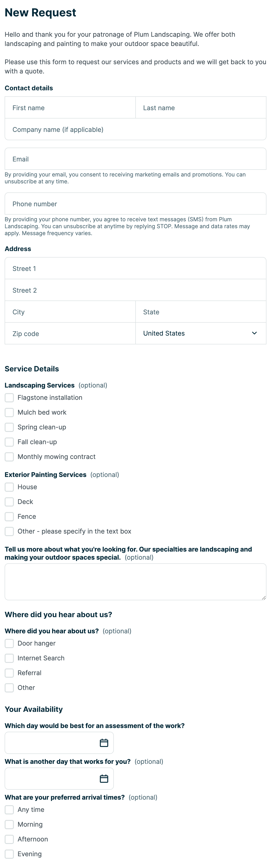Viewport: 272px width, 868px height.
Task: Check the Evening arrival time box
Action: coord(9,854)
